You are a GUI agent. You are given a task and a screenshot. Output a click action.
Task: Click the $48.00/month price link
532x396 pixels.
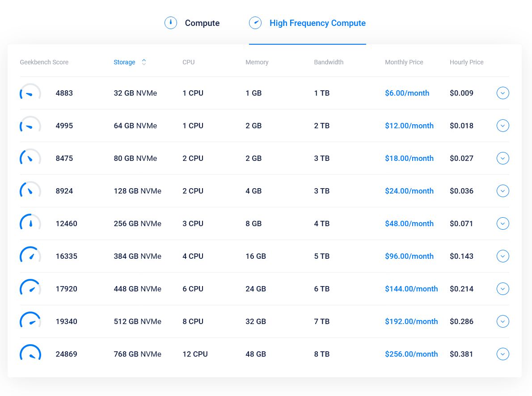pos(409,223)
